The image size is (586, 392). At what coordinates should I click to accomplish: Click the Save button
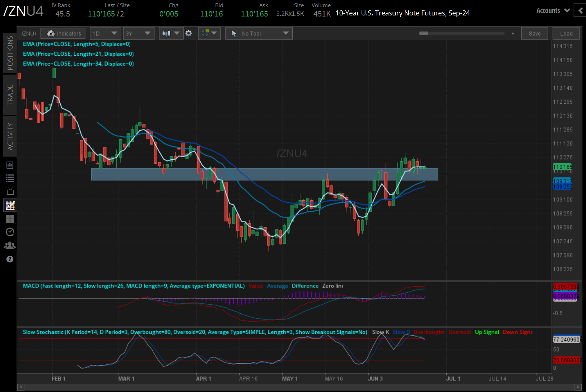(535, 33)
